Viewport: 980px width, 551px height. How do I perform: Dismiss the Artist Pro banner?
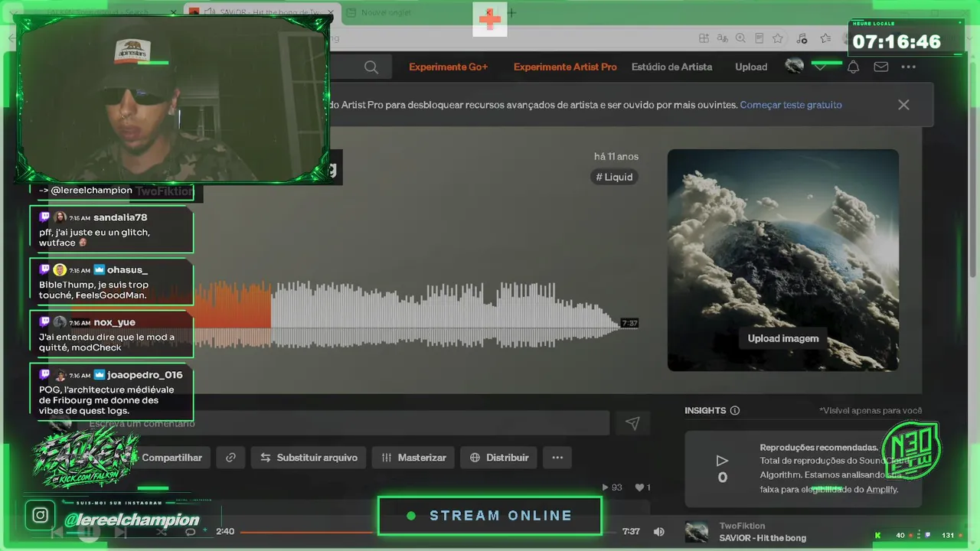[903, 105]
